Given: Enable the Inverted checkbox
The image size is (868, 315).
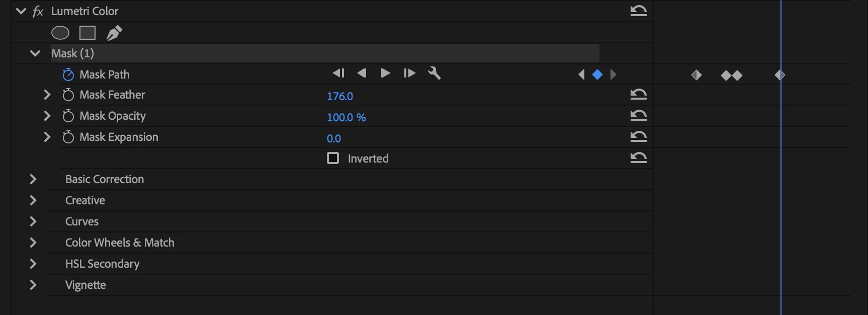Looking at the screenshot, I should tap(333, 158).
